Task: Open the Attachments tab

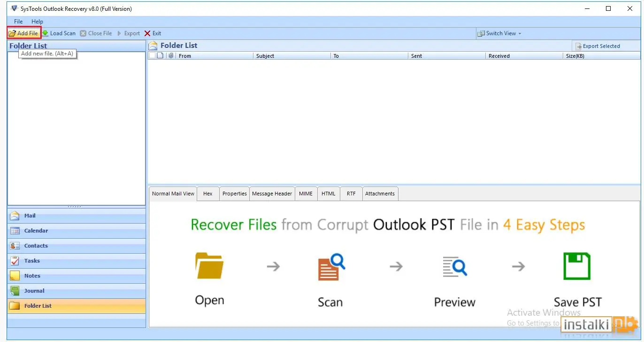Action: pos(380,194)
